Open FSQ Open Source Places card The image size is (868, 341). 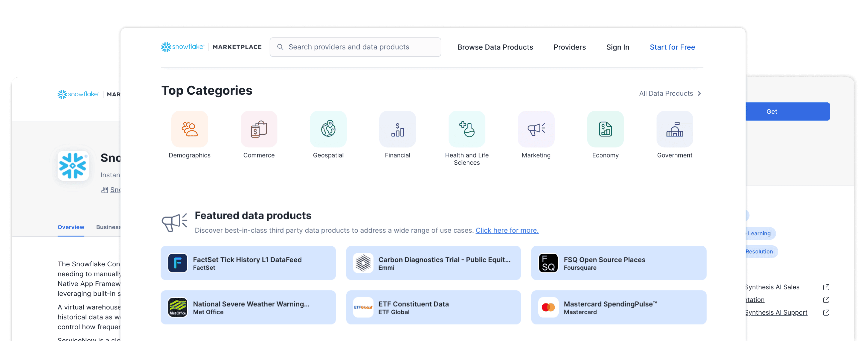coord(619,263)
